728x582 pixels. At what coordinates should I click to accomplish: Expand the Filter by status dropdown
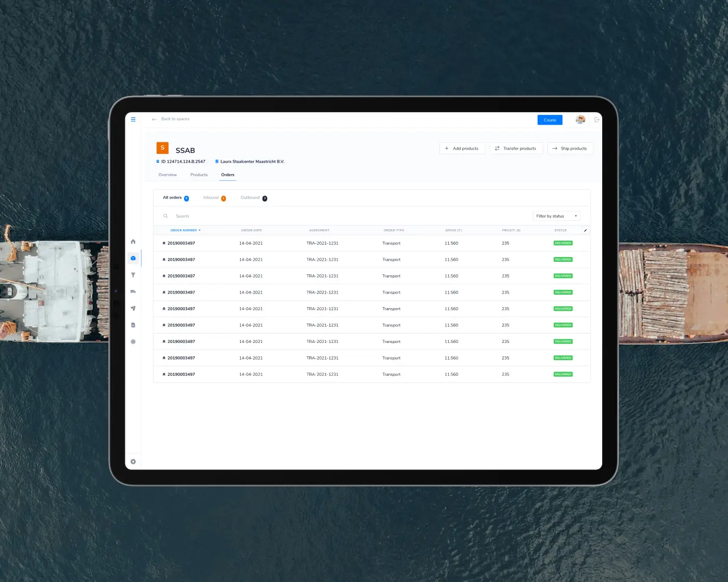pos(556,216)
